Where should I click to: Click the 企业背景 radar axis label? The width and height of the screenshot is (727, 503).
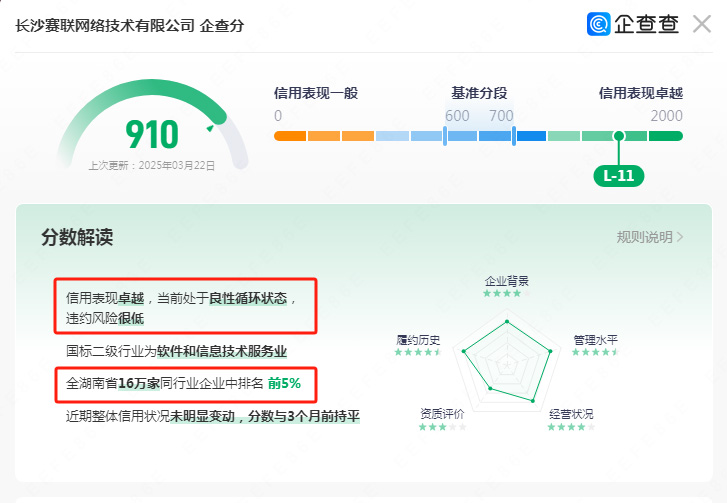[x=506, y=281]
